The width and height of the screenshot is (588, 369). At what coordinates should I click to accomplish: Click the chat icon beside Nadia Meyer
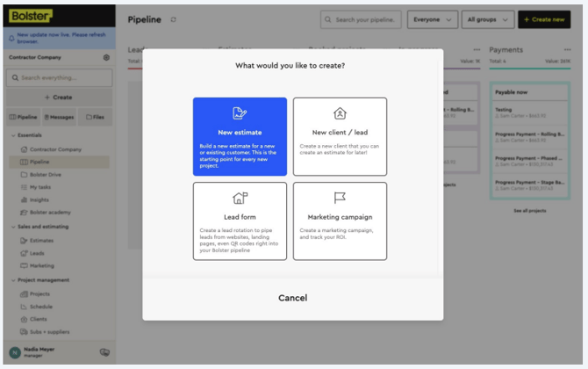tap(104, 351)
